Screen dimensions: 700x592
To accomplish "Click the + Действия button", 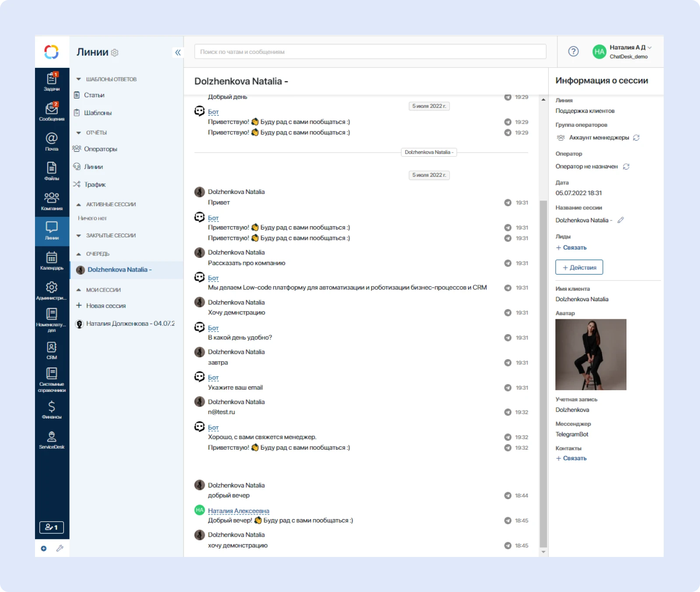I will [579, 267].
